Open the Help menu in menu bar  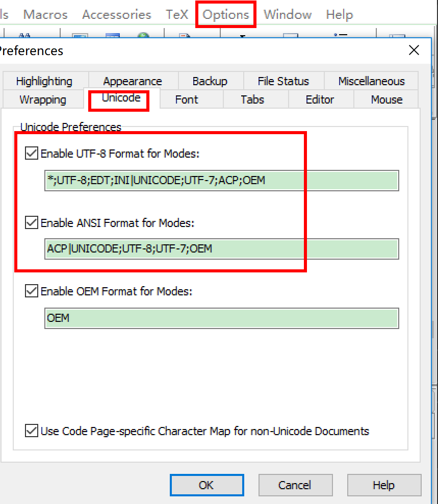click(x=340, y=15)
